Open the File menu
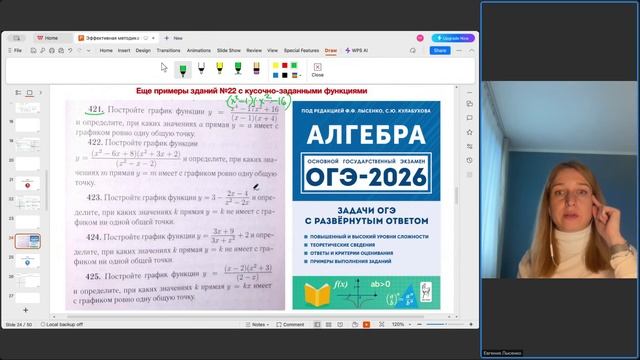 [x=15, y=51]
